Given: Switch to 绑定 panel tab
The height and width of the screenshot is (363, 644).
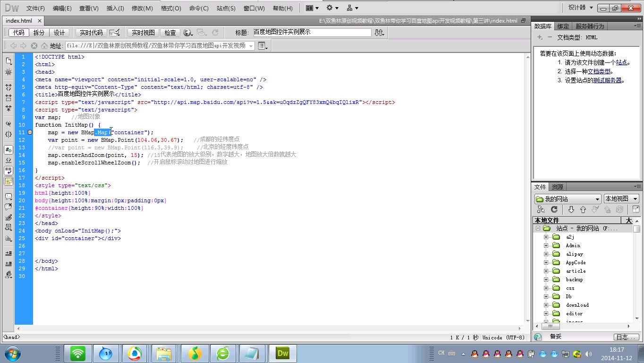Looking at the screenshot, I should click(563, 26).
